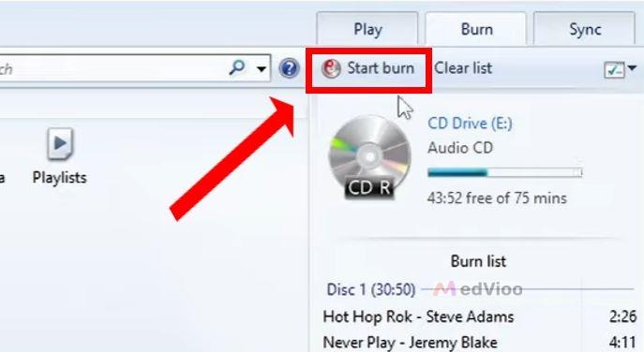Viewport: 644px width, 352px height.
Task: Click the search magnifier icon
Action: pyautogui.click(x=237, y=67)
